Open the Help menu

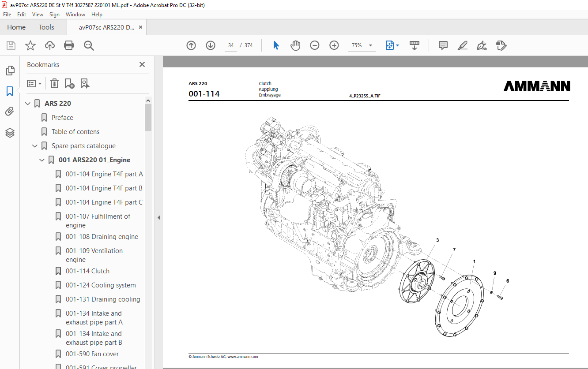pos(97,15)
